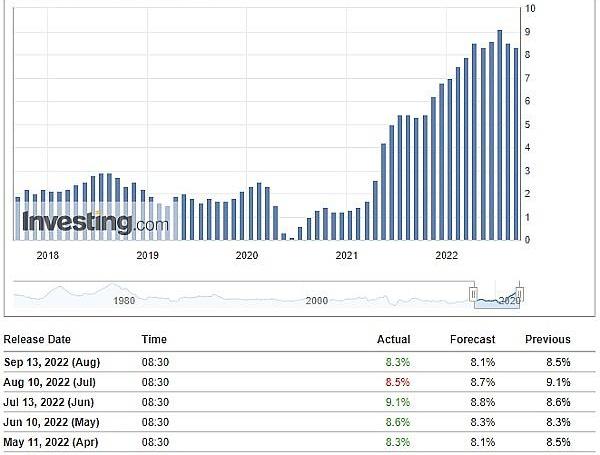This screenshot has height=455, width=600.
Task: Select the highlighted range in navigator
Action: [x=497, y=300]
